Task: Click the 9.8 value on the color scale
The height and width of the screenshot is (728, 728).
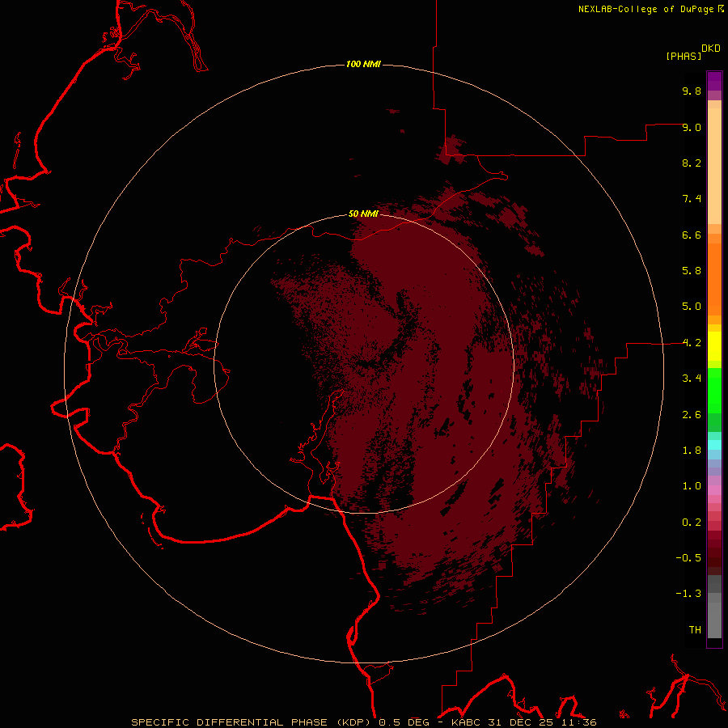Action: tap(692, 91)
